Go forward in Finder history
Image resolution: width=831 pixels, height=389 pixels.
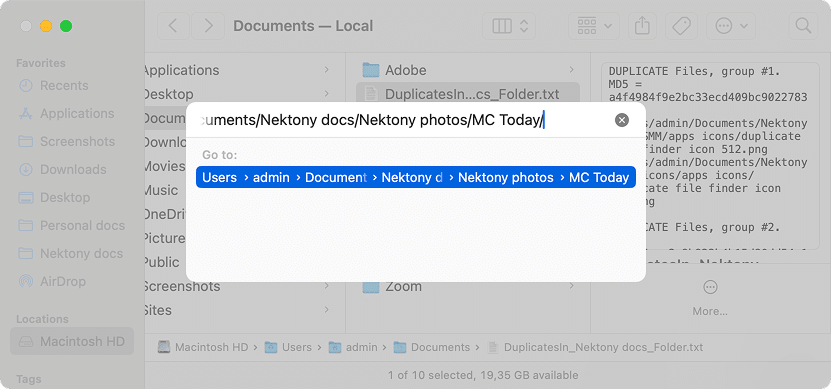click(208, 26)
